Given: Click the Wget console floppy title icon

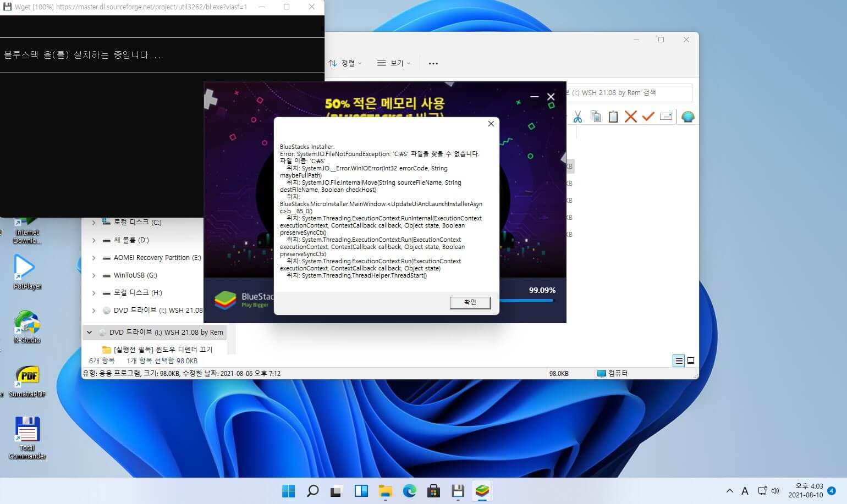Looking at the screenshot, I should click(7, 7).
